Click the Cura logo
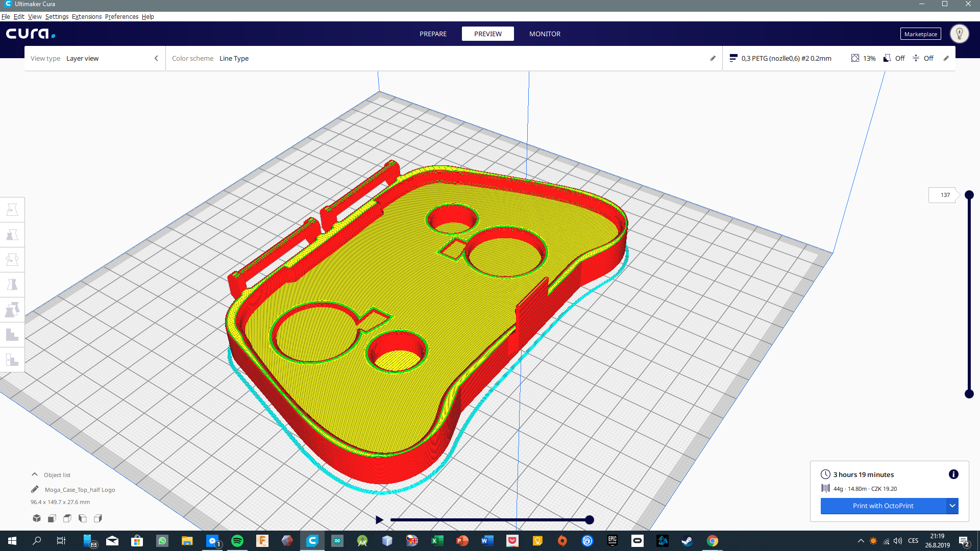980x551 pixels. (31, 34)
